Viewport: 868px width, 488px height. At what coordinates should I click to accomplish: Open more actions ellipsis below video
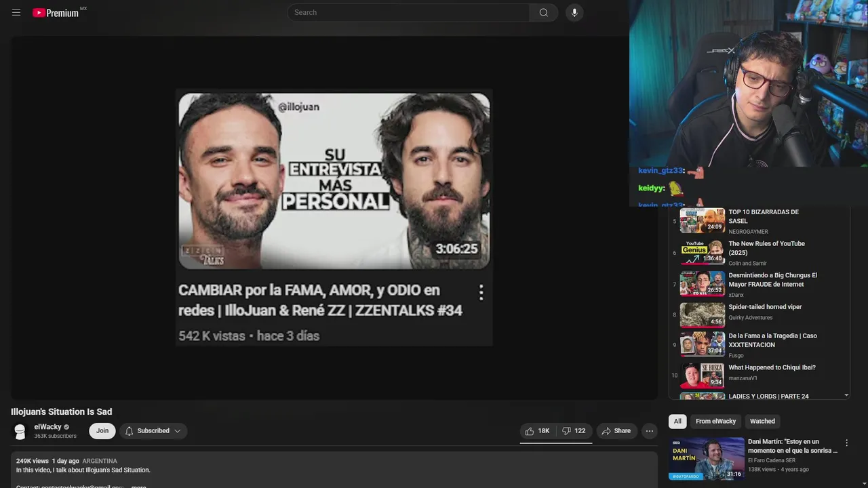tap(650, 431)
